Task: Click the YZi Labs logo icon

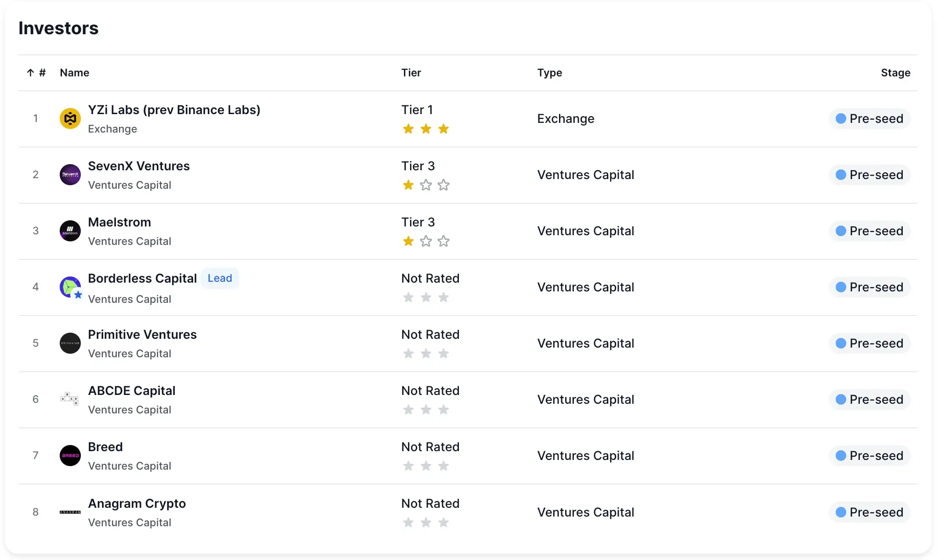Action: pyautogui.click(x=70, y=118)
